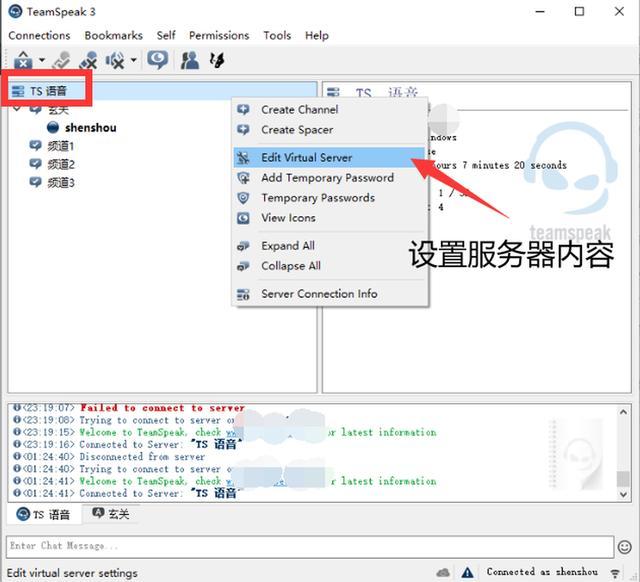Choose Edit Virtual Server menu entry
This screenshot has width=640, height=582.
[x=330, y=158]
